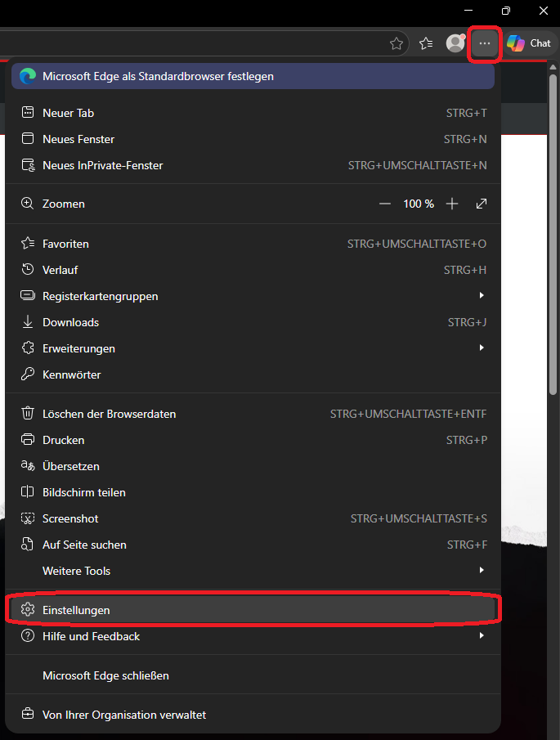Expand the Weitere Tools submenu arrow
Image resolution: width=560 pixels, height=740 pixels.
(482, 570)
